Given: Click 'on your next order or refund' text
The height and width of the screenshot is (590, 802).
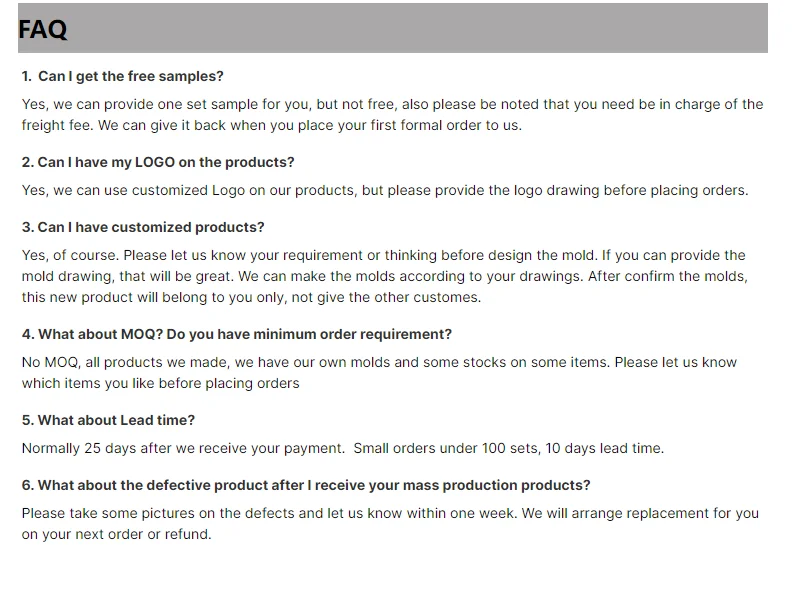Looking at the screenshot, I should 117,534.
